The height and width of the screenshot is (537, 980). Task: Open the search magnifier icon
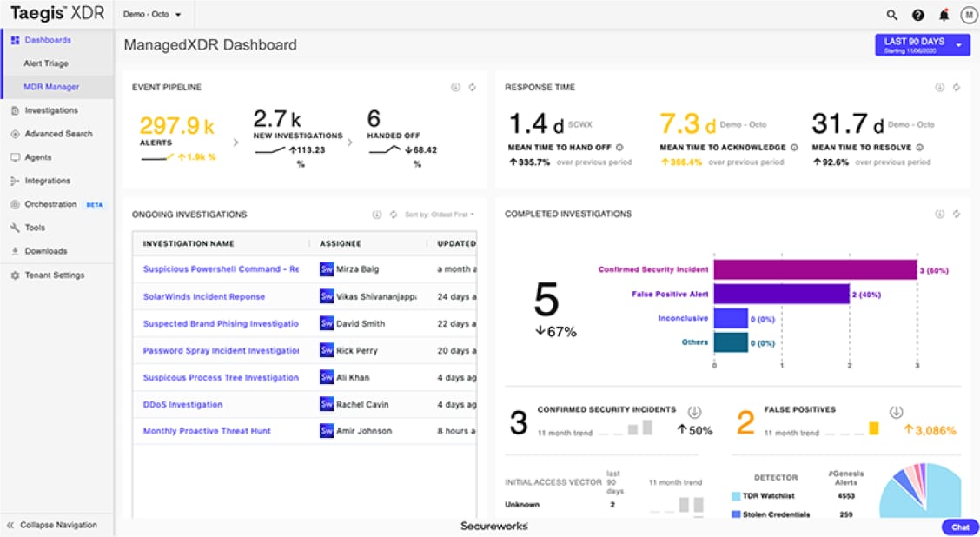(892, 15)
